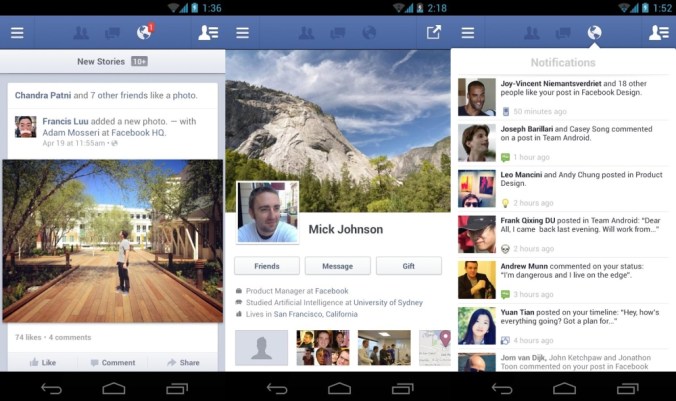The height and width of the screenshot is (401, 676).
Task: Tap Android home button under the Notifications screen
Action: pos(564,388)
